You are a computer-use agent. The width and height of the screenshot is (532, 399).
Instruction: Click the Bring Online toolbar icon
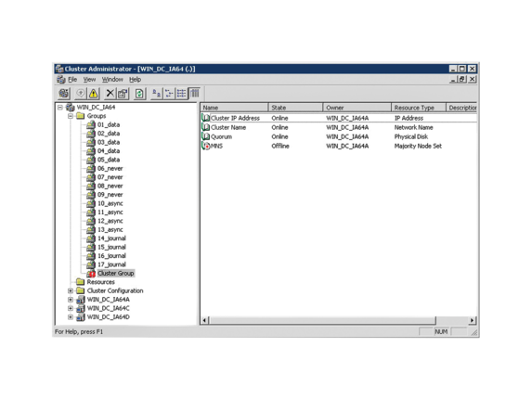click(x=81, y=93)
